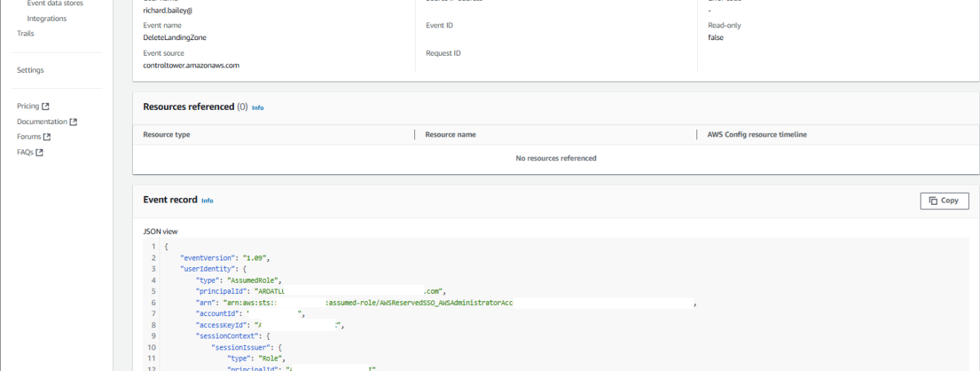The width and height of the screenshot is (980, 371).
Task: Copy the event record JSON
Action: (944, 200)
